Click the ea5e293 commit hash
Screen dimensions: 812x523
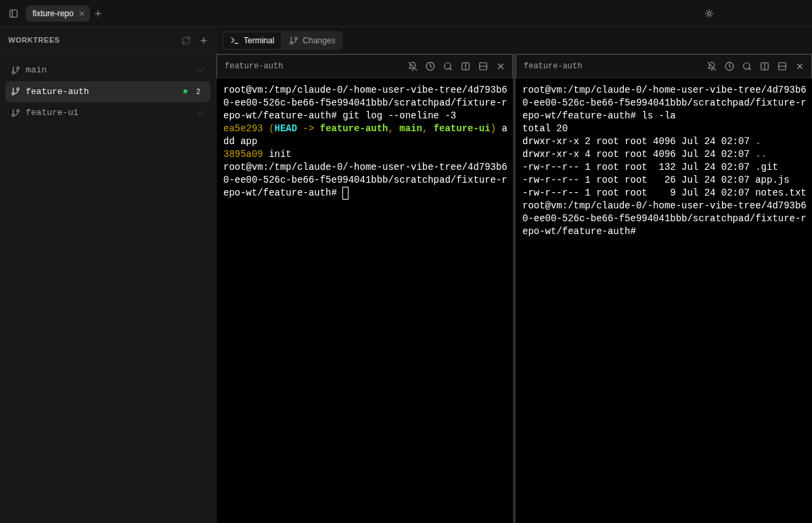243,129
